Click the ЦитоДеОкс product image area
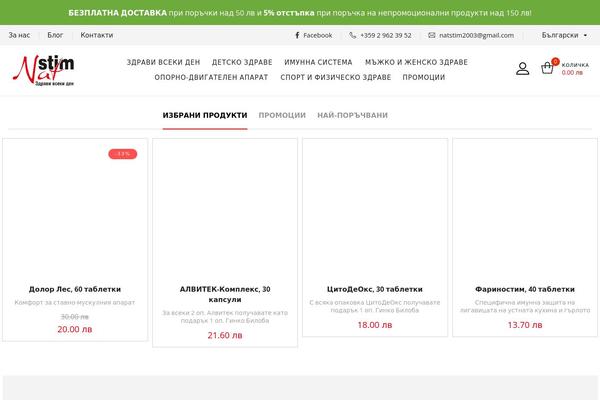The height and width of the screenshot is (400, 600). coord(375,211)
